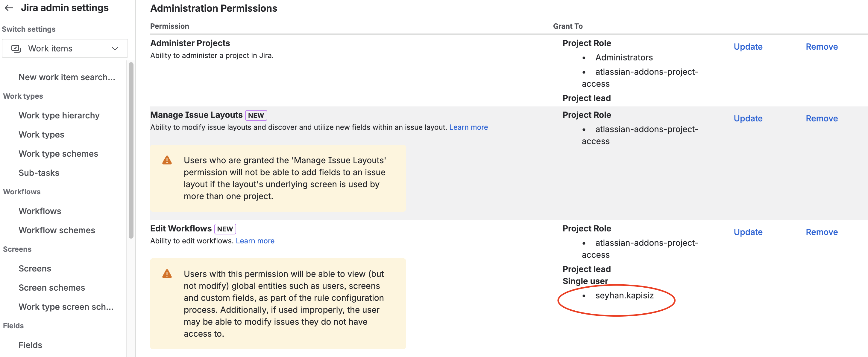
Task: Select Work types sidebar item
Action: 41,135
